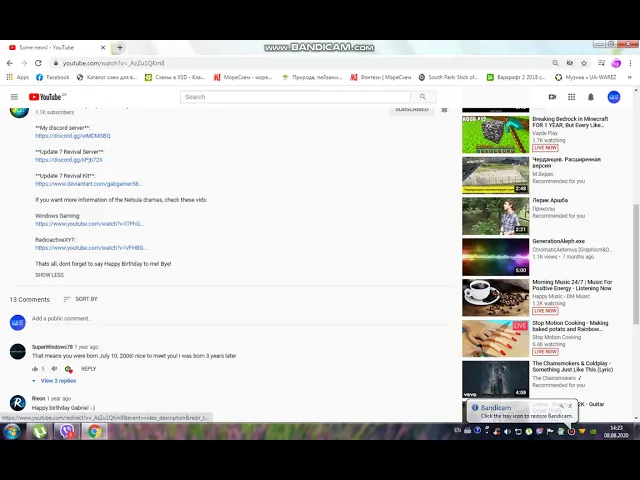This screenshot has width=640, height=480.
Task: Click the zoom magnifier icon in the address bar
Action: [555, 63]
